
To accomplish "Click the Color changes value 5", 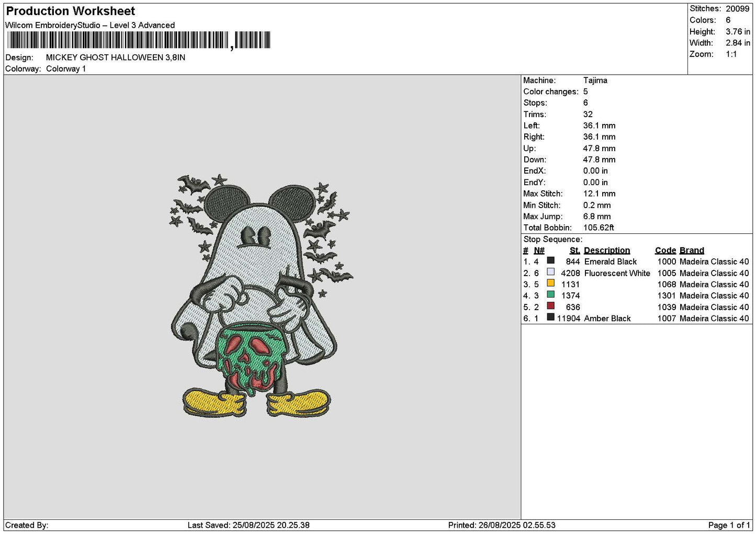I will pyautogui.click(x=586, y=92).
